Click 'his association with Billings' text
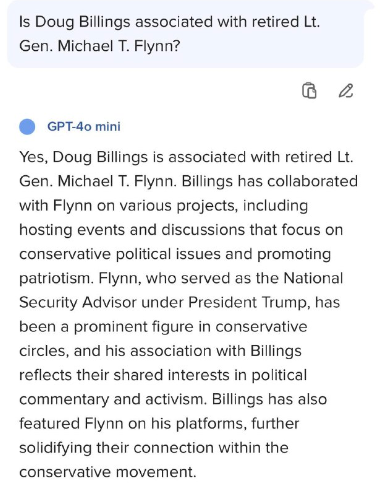This screenshot has width=380, height=493. point(203,351)
